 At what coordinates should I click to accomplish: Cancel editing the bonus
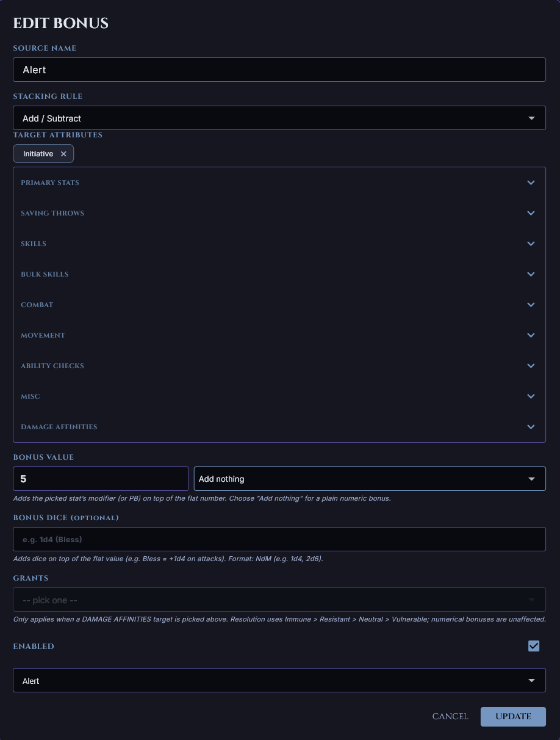[450, 717]
